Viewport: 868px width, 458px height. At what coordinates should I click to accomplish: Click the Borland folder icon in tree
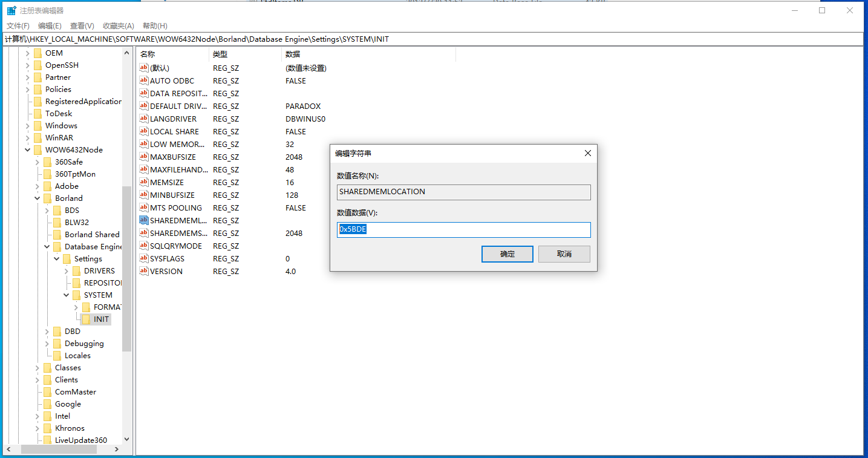[47, 198]
